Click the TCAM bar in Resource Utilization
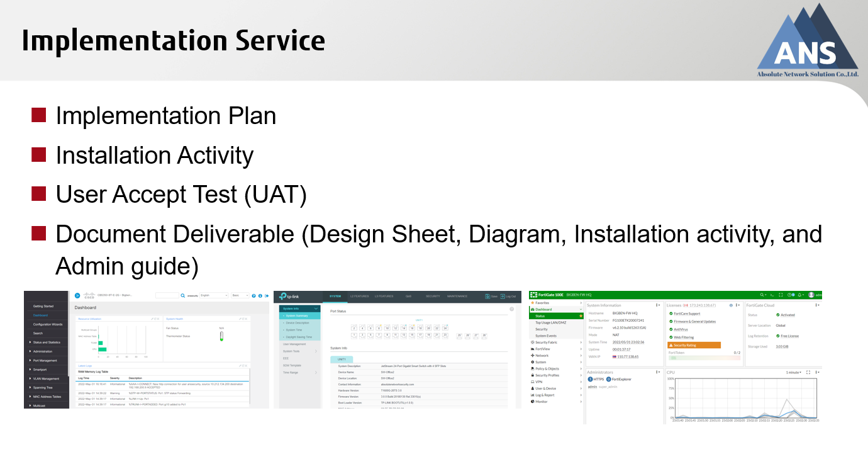The width and height of the screenshot is (868, 464). coord(100,343)
